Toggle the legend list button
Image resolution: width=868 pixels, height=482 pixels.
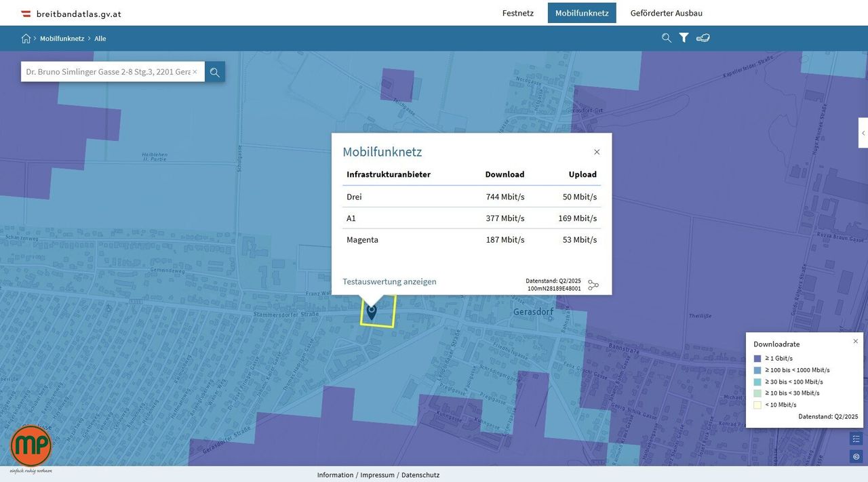coord(856,439)
